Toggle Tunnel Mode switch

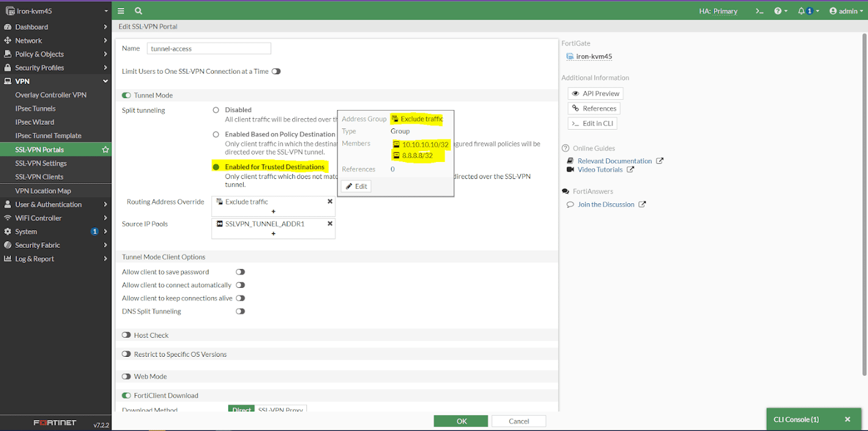(127, 96)
